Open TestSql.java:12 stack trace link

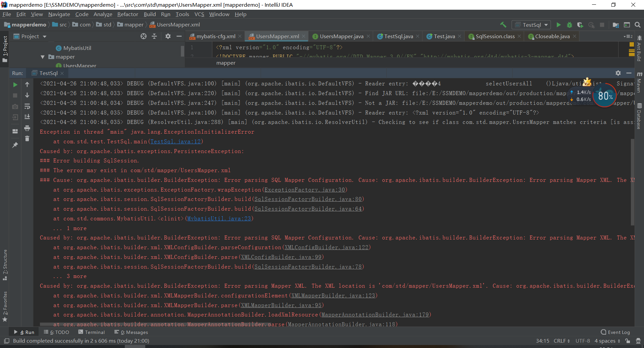pyautogui.click(x=175, y=141)
